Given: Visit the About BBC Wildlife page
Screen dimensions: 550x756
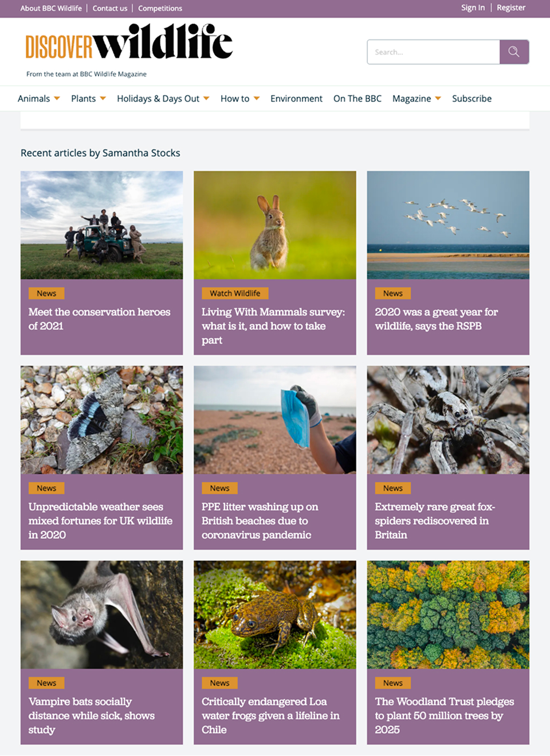Looking at the screenshot, I should click(x=51, y=9).
